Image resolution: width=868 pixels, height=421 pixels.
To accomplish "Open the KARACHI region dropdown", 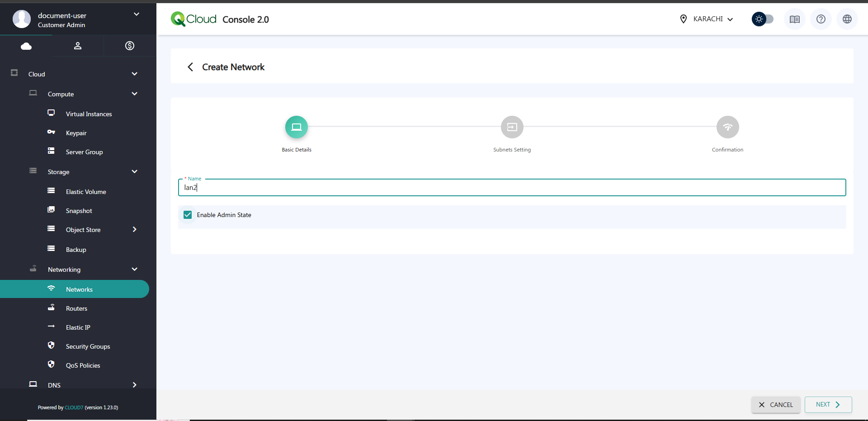I will pyautogui.click(x=708, y=19).
